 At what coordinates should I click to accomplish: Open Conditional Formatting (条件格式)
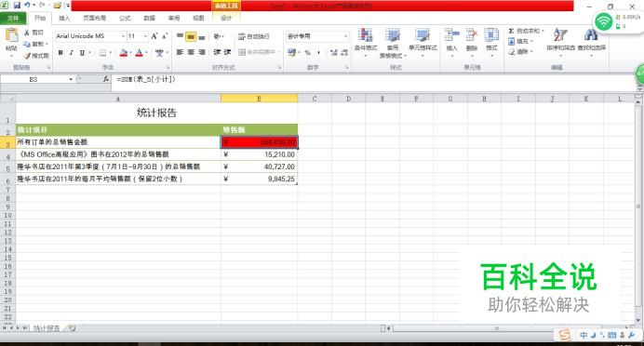[366, 41]
